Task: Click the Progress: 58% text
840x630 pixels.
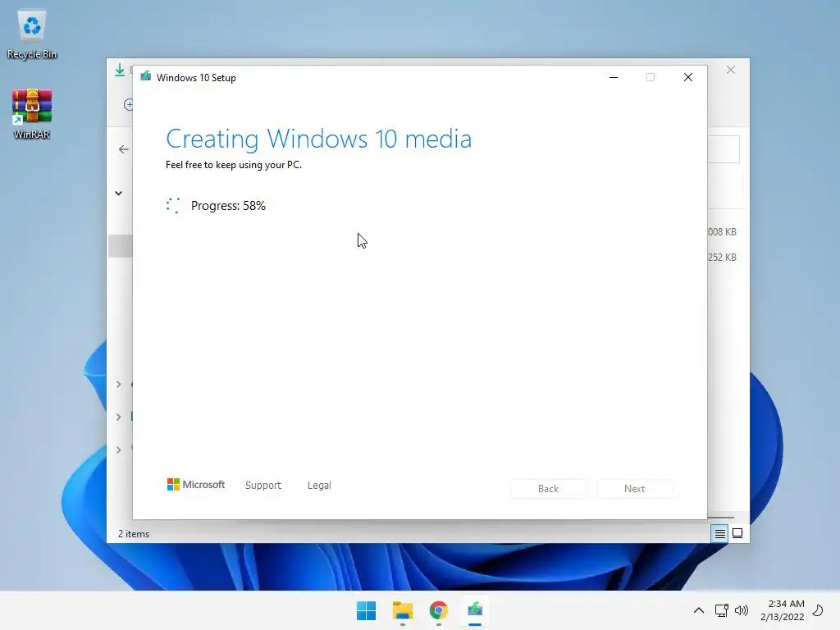Action: click(x=228, y=206)
